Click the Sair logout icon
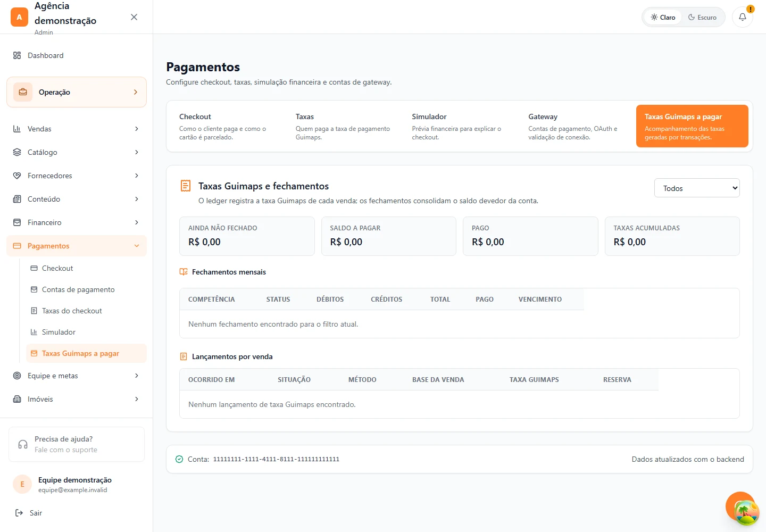The width and height of the screenshot is (766, 532). pyautogui.click(x=19, y=513)
